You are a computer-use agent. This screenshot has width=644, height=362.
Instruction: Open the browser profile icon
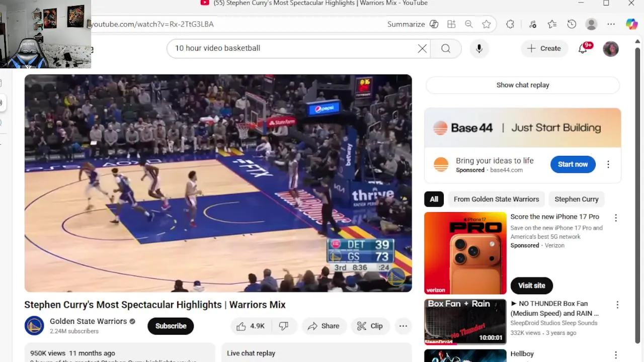click(592, 24)
